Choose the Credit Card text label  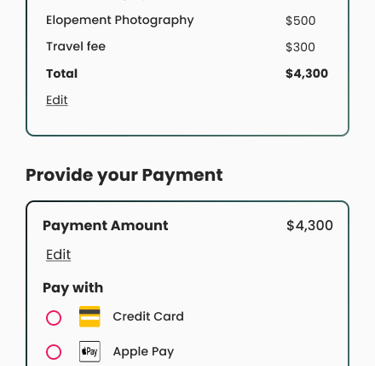click(148, 316)
